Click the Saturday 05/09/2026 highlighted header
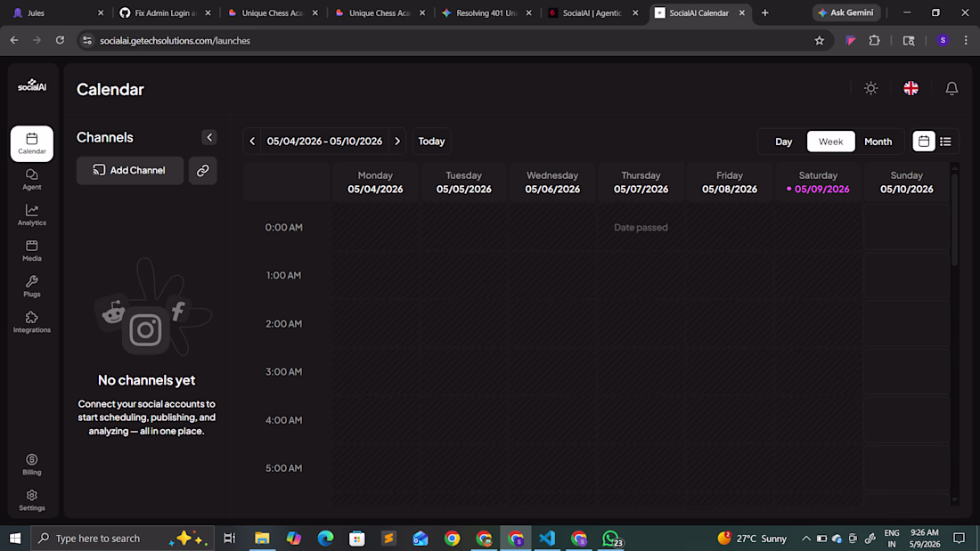The width and height of the screenshot is (980, 551). pyautogui.click(x=818, y=182)
